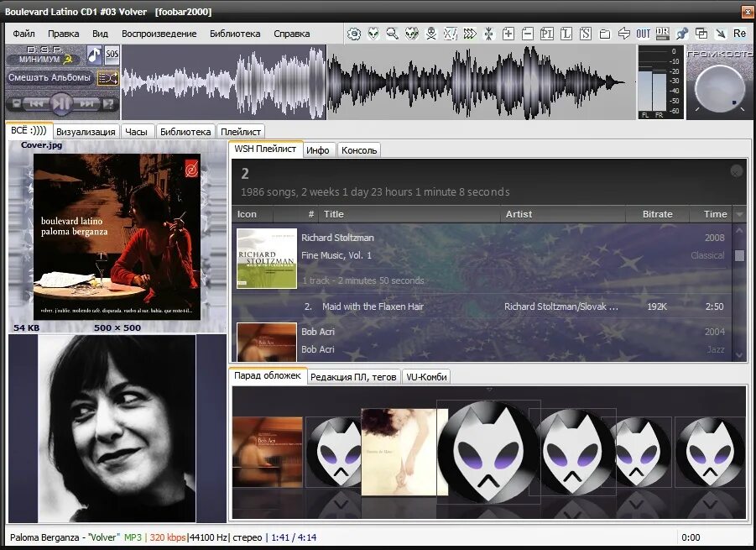The height and width of the screenshot is (550, 756).
Task: Click the playlist scrollbar down arrow
Action: click(x=739, y=355)
